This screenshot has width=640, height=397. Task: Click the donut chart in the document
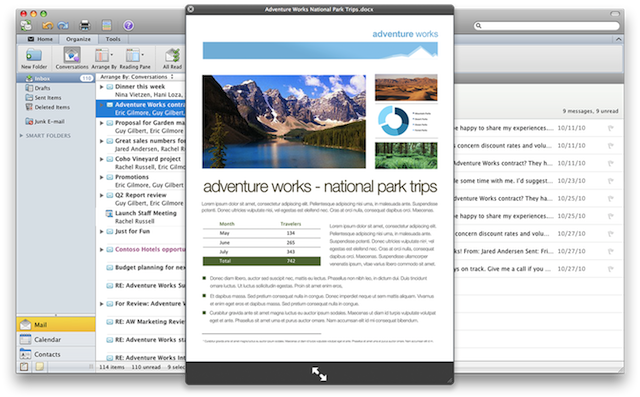tap(393, 121)
